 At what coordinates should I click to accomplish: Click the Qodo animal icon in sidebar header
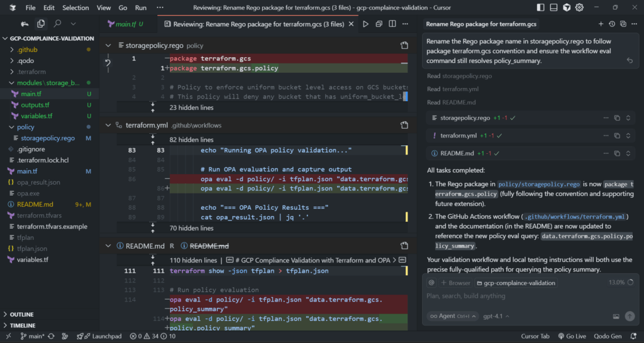25,24
